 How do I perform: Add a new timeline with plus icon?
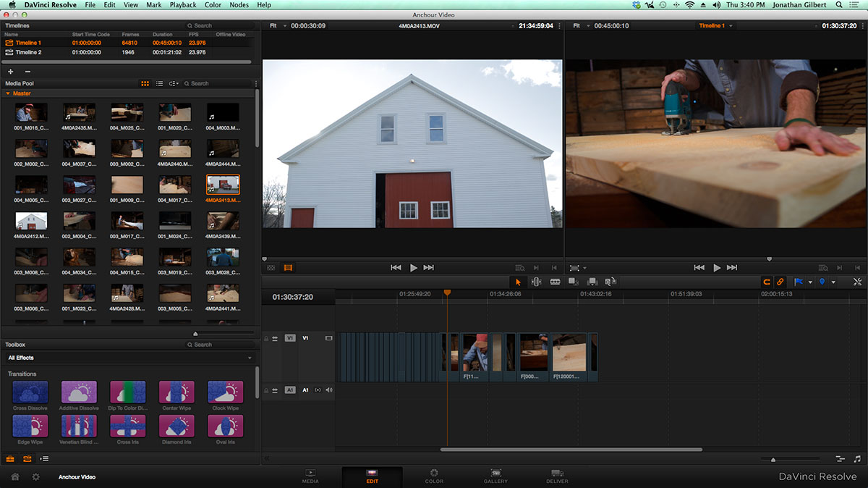pos(10,72)
